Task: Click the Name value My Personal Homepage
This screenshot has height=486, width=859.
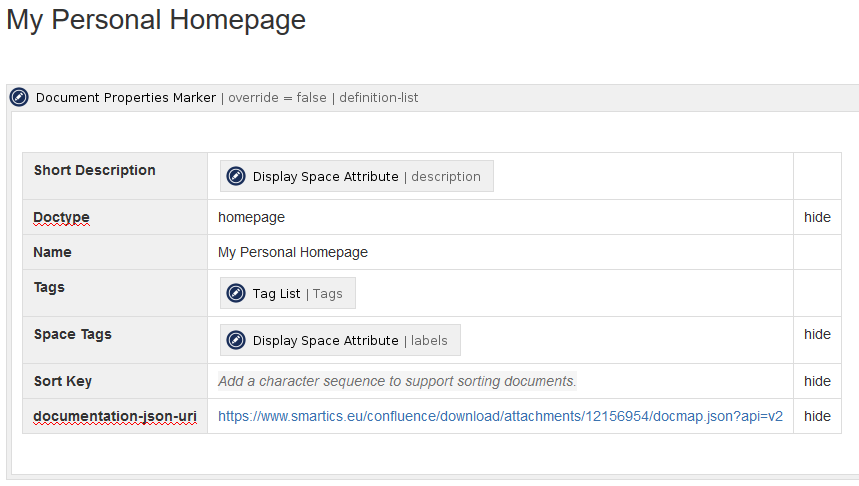Action: pyautogui.click(x=293, y=252)
